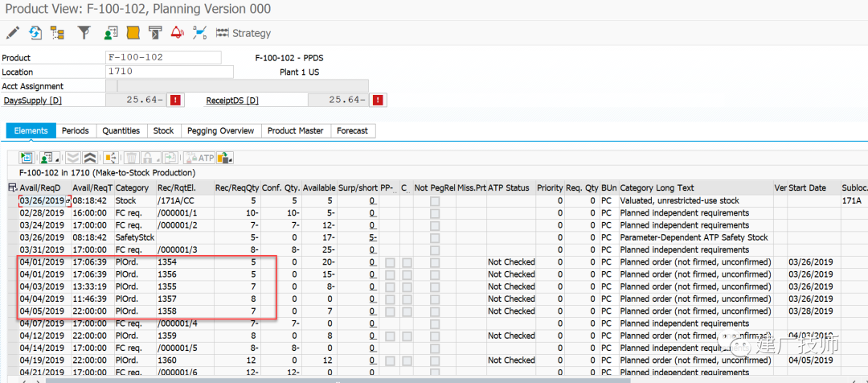Open the product hierarchy tree icon
868x383 pixels.
pyautogui.click(x=58, y=33)
